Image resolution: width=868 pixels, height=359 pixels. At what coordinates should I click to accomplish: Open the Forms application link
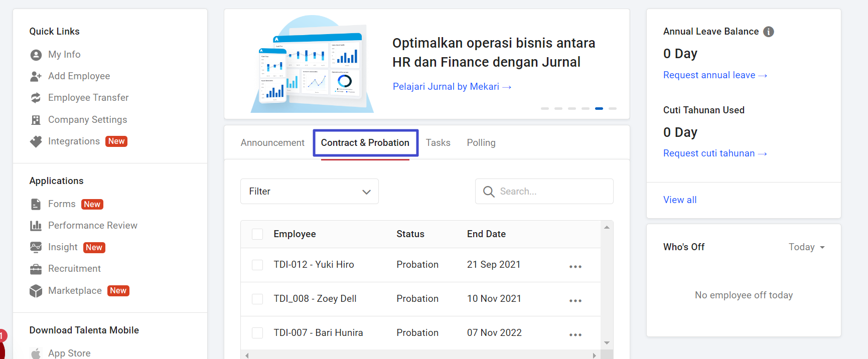click(x=62, y=204)
